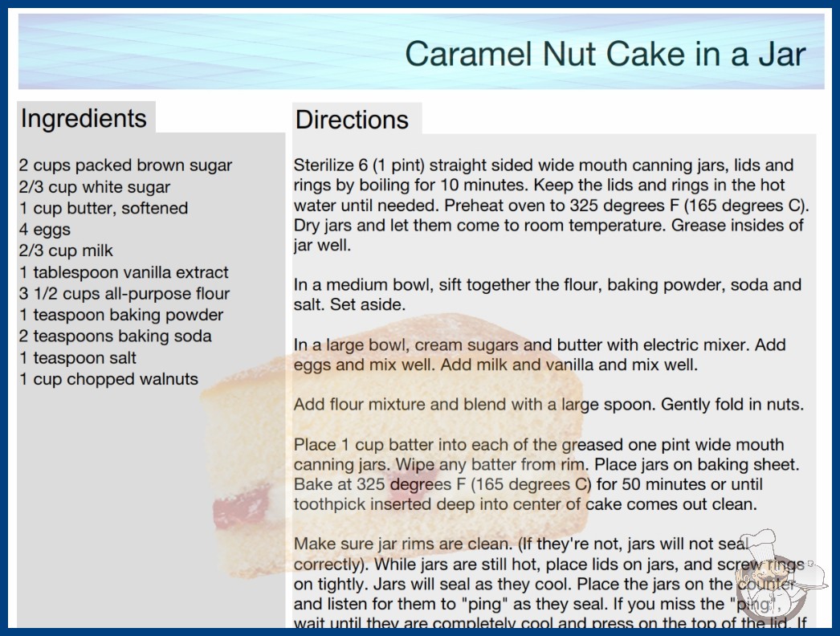This screenshot has width=840, height=636.
Task: Select the 1 cup chopped walnuts ingredient
Action: point(108,379)
